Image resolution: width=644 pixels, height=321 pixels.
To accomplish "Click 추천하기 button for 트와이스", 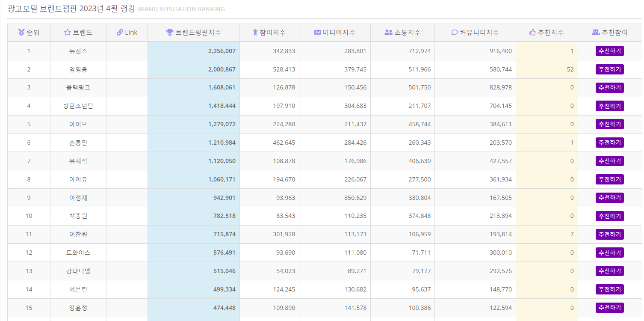I will [x=610, y=253].
